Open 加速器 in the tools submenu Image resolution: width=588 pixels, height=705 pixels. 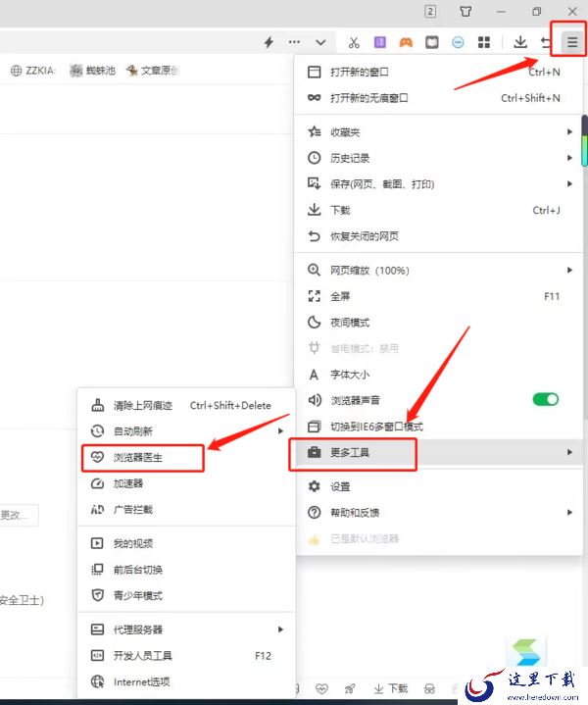click(186, 483)
